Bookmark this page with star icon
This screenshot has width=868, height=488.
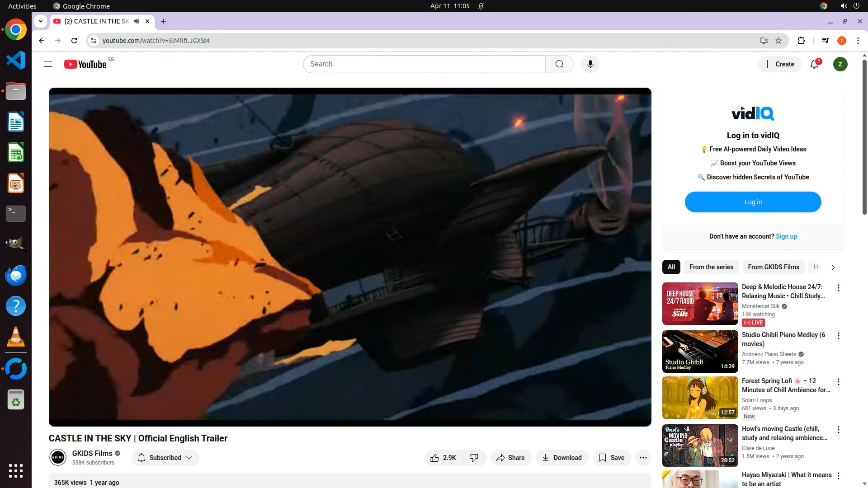(778, 41)
